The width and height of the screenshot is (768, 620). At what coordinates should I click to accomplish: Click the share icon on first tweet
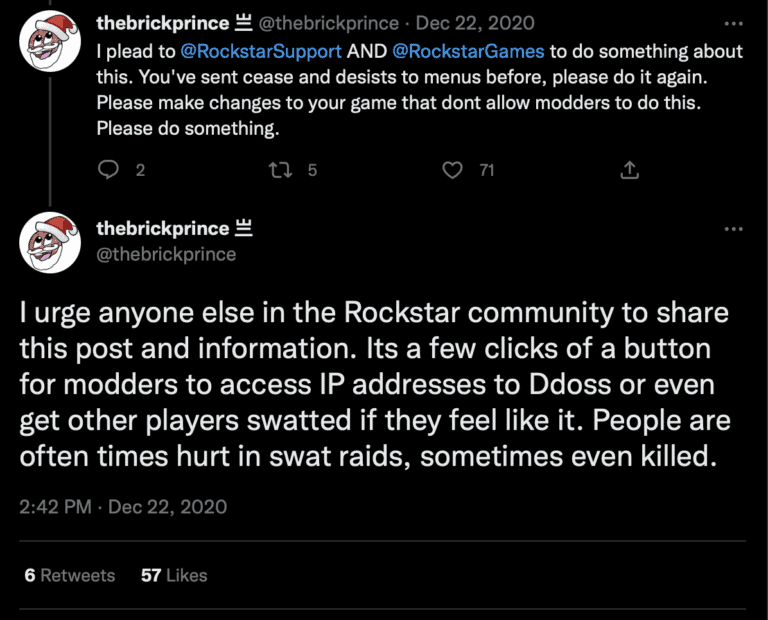(629, 170)
